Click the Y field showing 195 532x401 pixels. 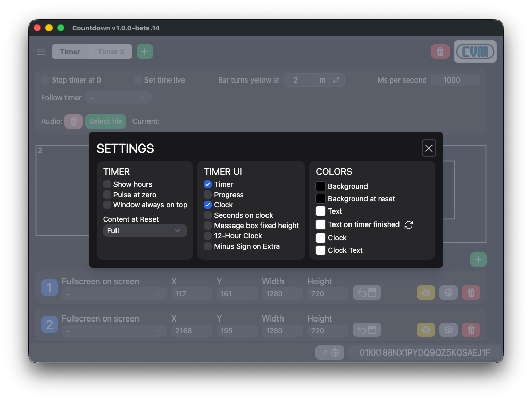(237, 331)
